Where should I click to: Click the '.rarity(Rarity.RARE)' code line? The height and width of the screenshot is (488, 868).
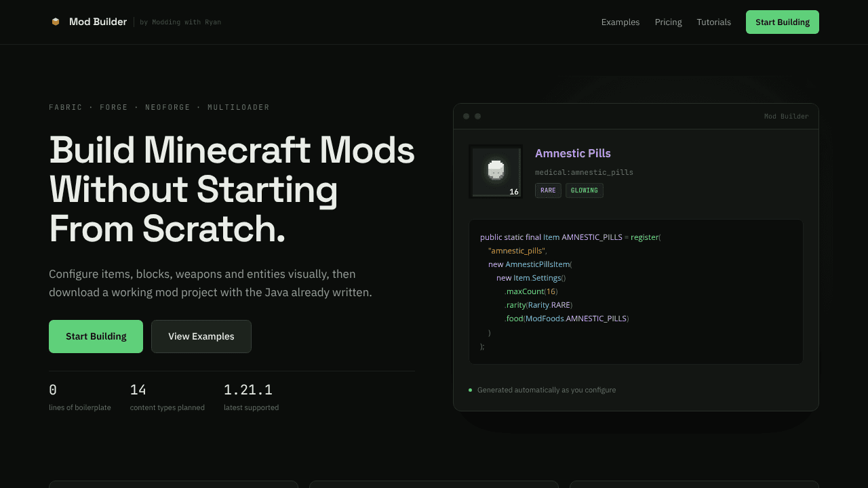[538, 305]
